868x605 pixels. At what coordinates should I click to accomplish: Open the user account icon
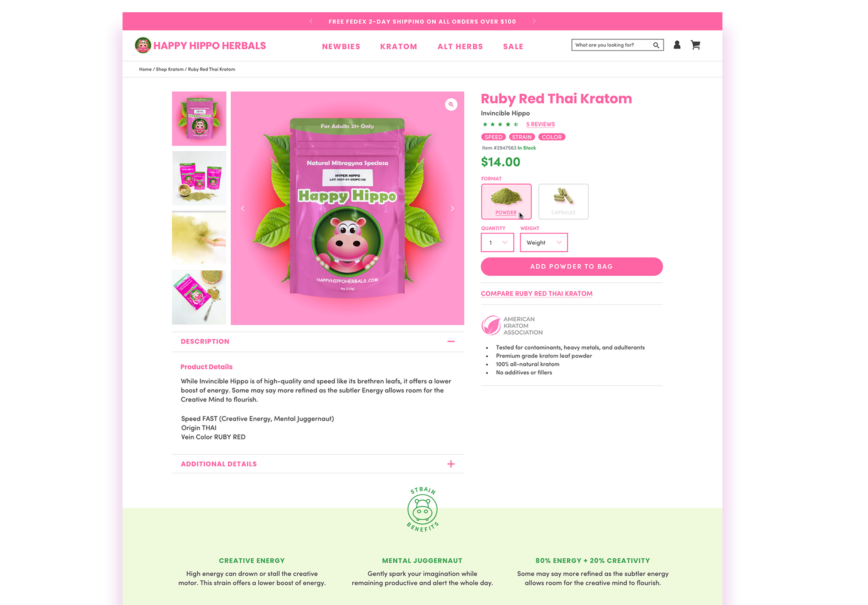[x=677, y=45]
